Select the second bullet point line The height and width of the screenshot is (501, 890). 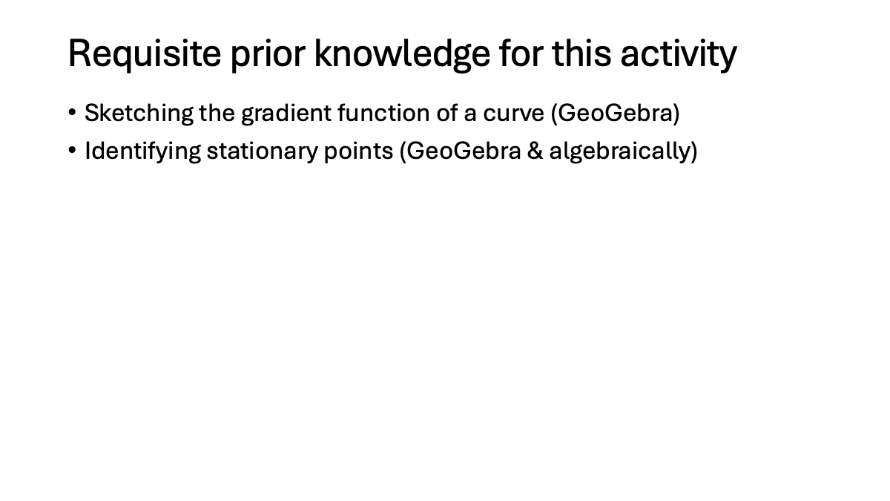click(390, 151)
